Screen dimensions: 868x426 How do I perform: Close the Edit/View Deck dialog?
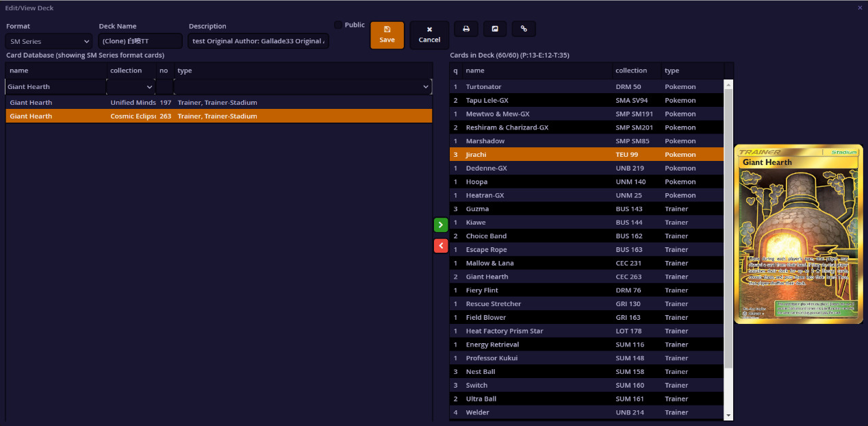(860, 8)
